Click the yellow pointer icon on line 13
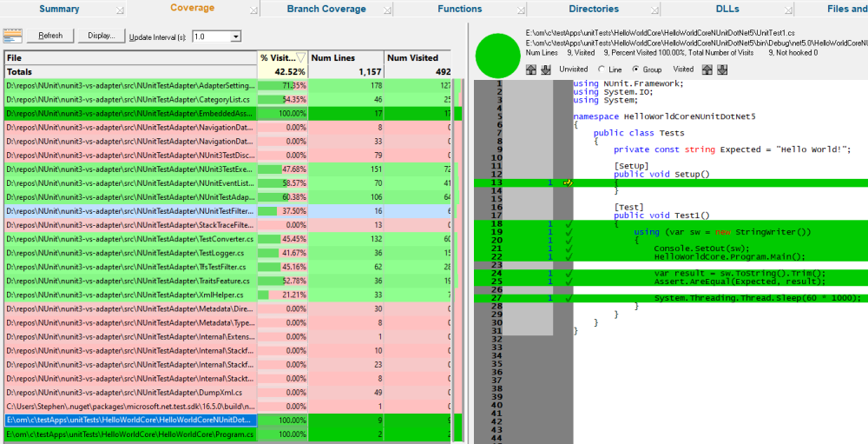The height and width of the screenshot is (444, 868). pyautogui.click(x=568, y=182)
